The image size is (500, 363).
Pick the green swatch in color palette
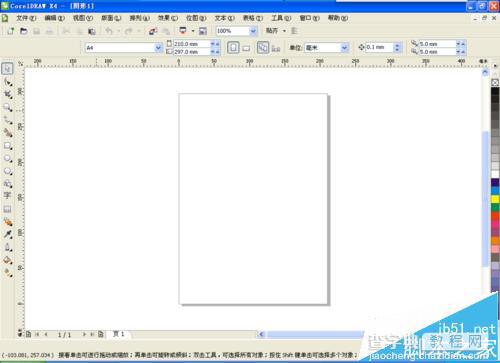pos(495,207)
